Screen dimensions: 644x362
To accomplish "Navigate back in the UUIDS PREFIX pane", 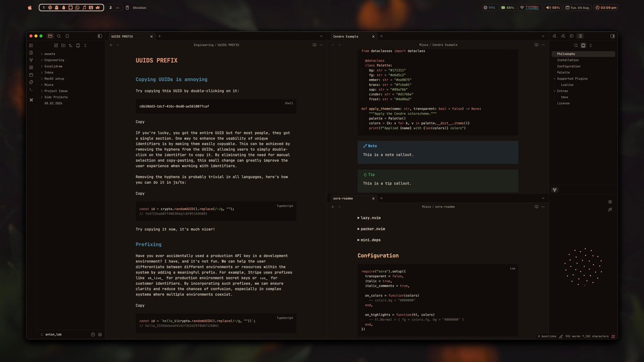I will click(x=111, y=45).
